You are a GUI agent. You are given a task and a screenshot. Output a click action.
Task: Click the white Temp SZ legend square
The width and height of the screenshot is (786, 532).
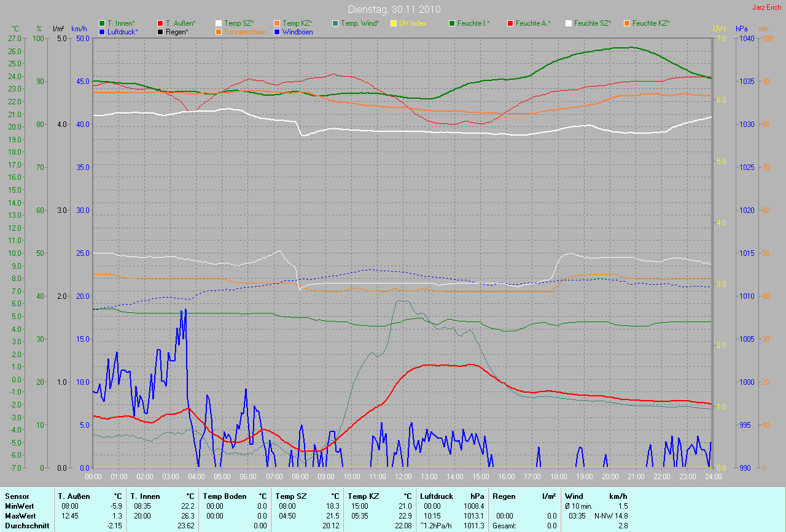(219, 23)
